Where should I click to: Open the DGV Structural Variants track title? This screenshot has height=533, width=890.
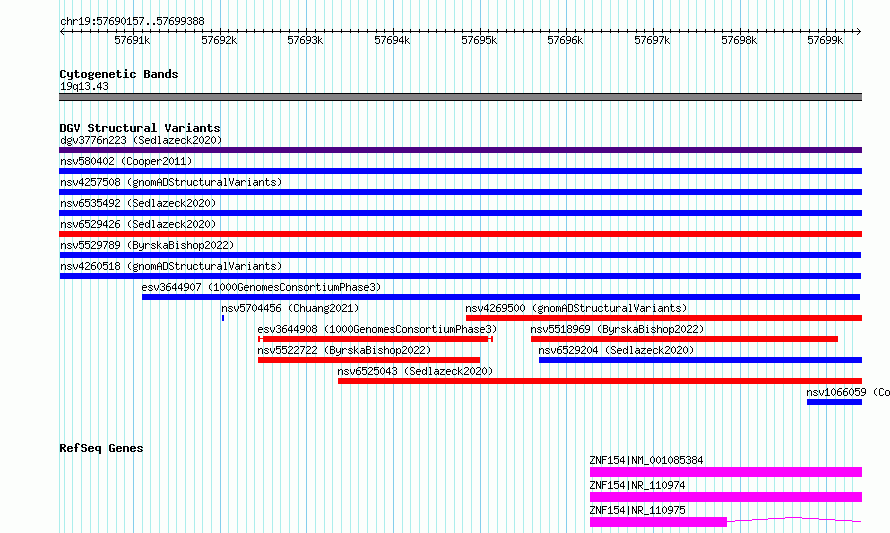[140, 128]
